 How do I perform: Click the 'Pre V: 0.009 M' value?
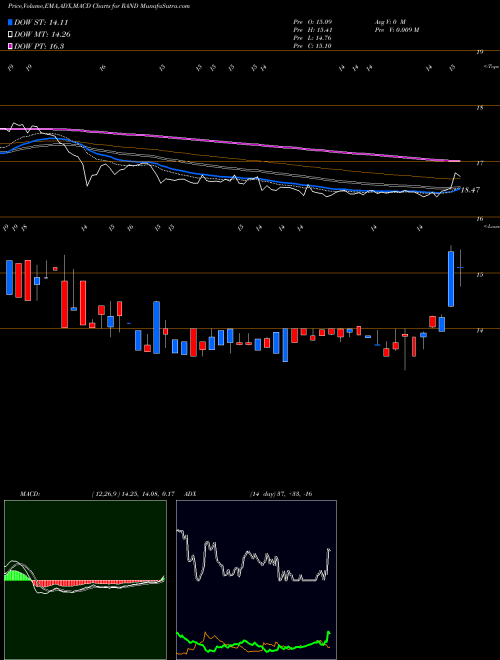pos(396,30)
